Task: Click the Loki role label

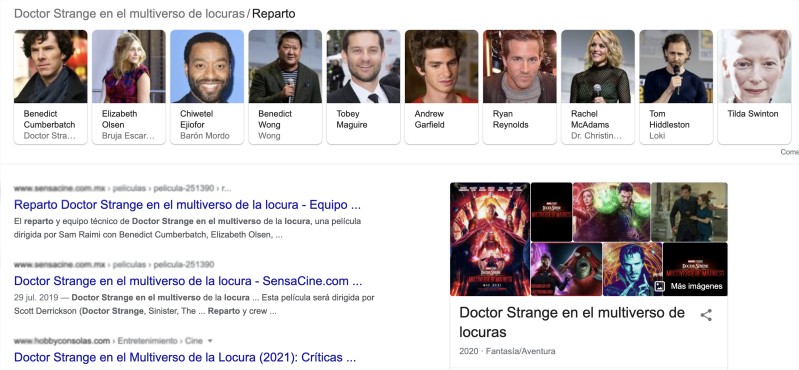Action: tap(657, 136)
